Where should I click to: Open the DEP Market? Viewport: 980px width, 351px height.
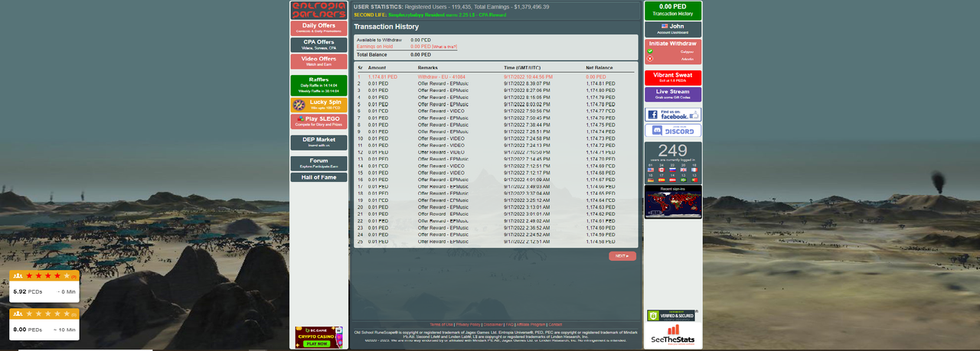(318, 142)
